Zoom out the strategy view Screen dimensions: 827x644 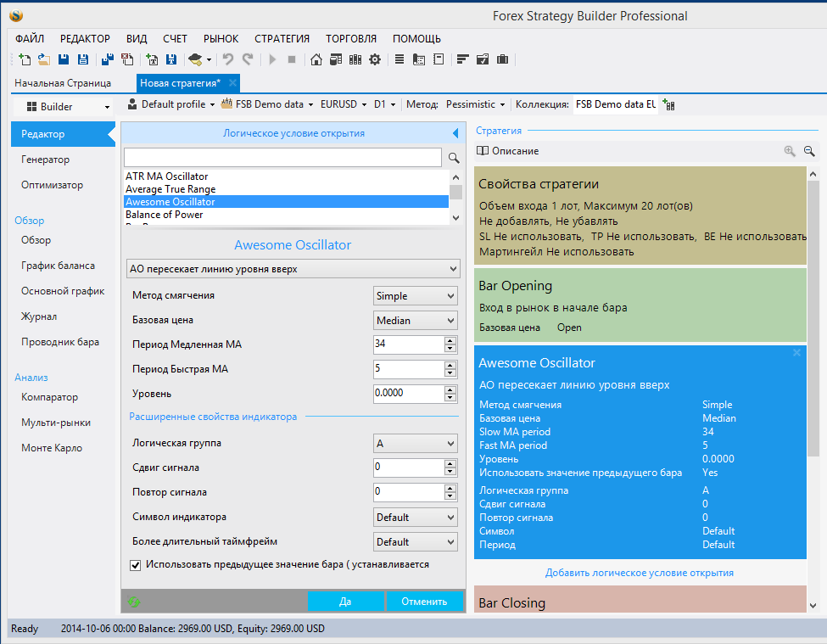point(808,151)
